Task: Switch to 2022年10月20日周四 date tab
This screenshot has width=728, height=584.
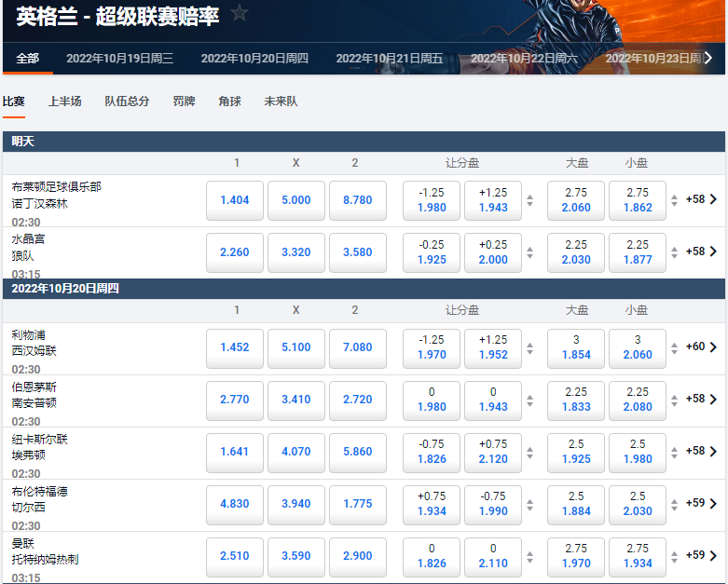Action: 254,58
